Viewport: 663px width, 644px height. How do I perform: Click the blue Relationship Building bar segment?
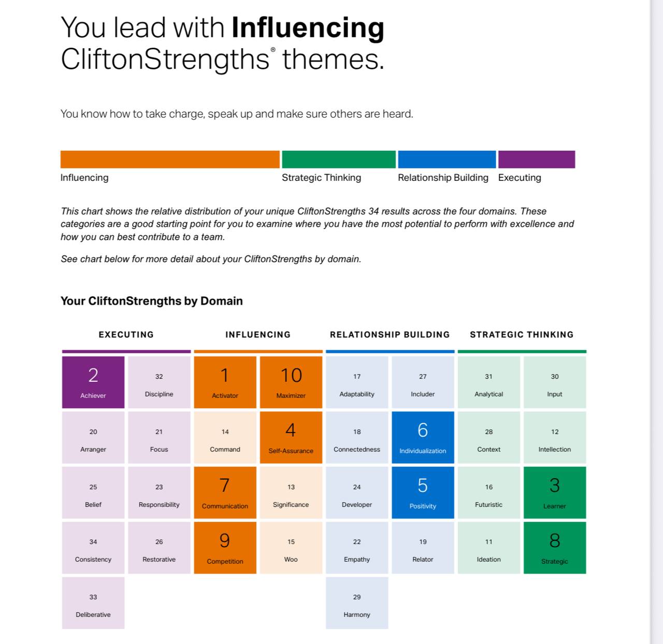[x=447, y=160]
